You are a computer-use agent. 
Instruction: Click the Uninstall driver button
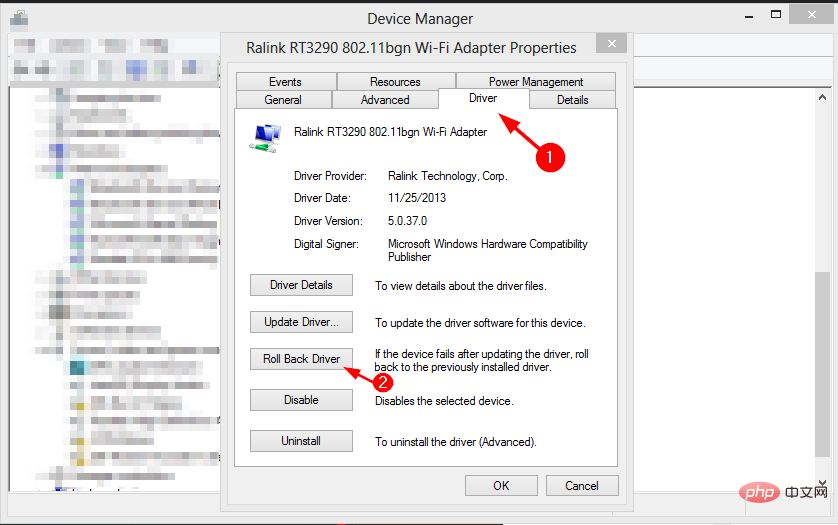click(301, 441)
